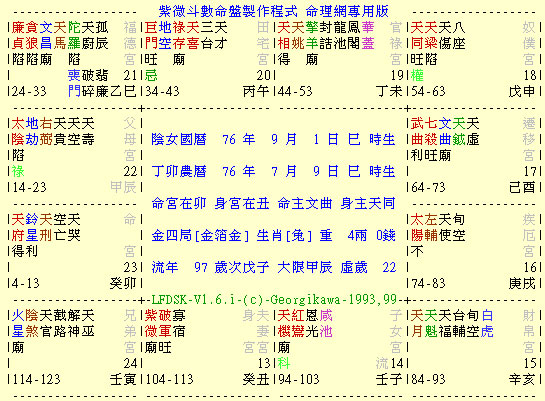
Task: Select the age range 34-43
Action: point(162,91)
